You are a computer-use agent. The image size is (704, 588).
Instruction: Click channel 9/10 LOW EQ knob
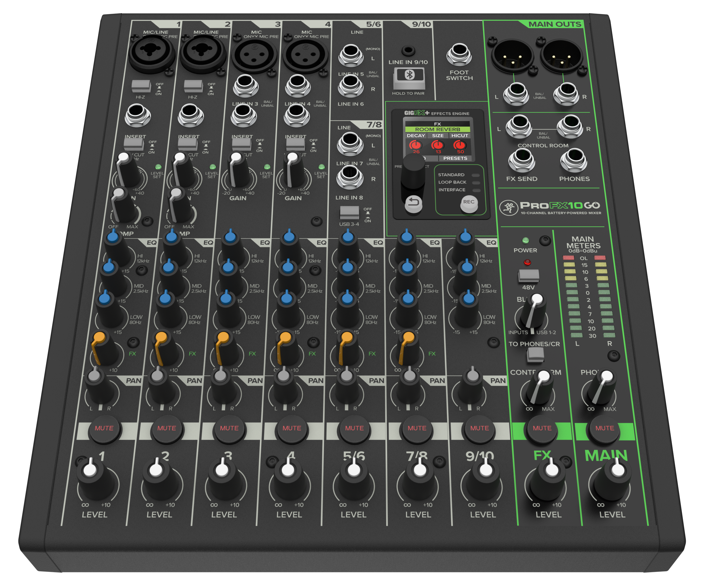point(468,309)
